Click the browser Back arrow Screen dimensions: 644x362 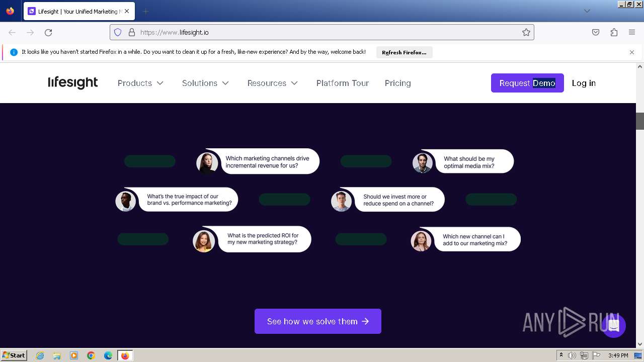tap(12, 32)
